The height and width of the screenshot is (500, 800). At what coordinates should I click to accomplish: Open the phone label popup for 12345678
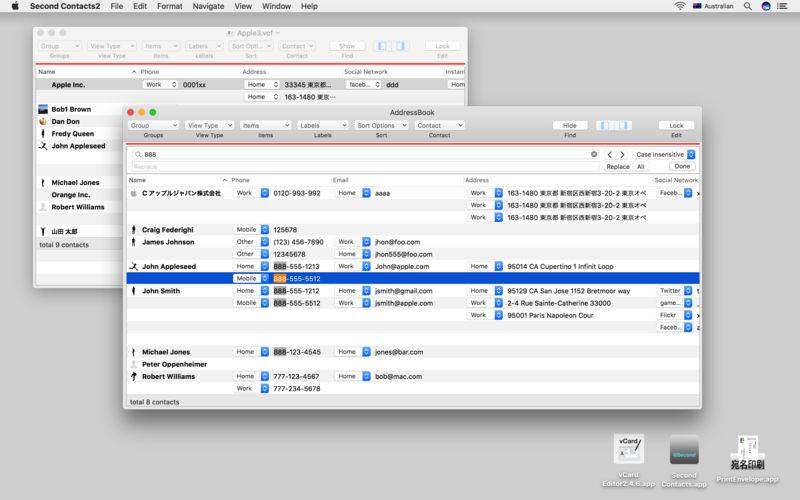251,254
